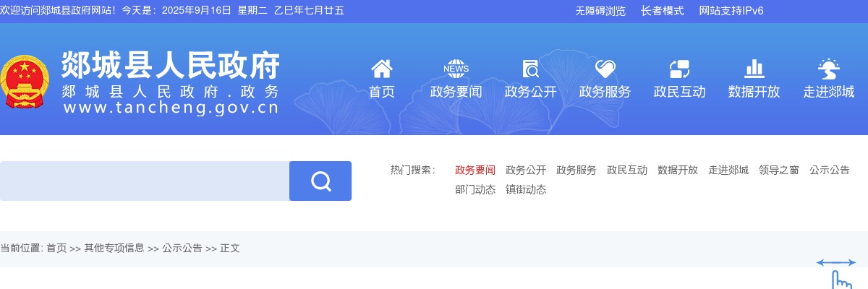Viewport: 868px width, 289px height.
Task: Focus the site search input field
Action: 145,181
